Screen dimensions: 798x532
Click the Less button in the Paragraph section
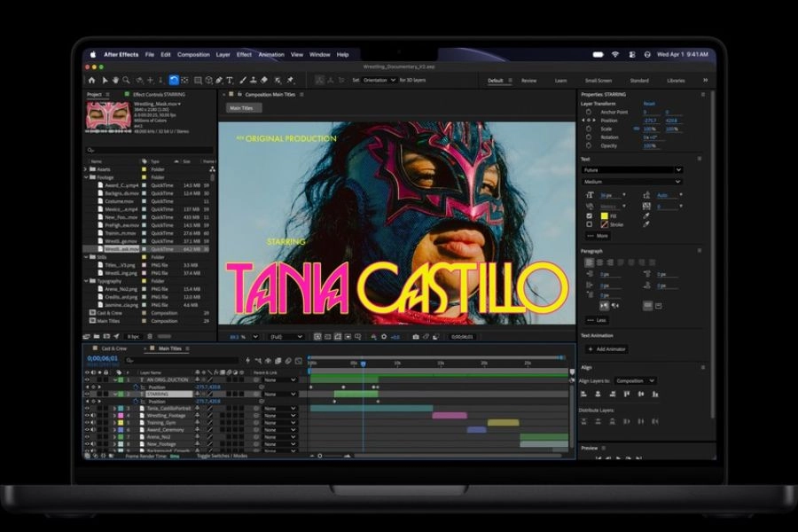(x=597, y=320)
